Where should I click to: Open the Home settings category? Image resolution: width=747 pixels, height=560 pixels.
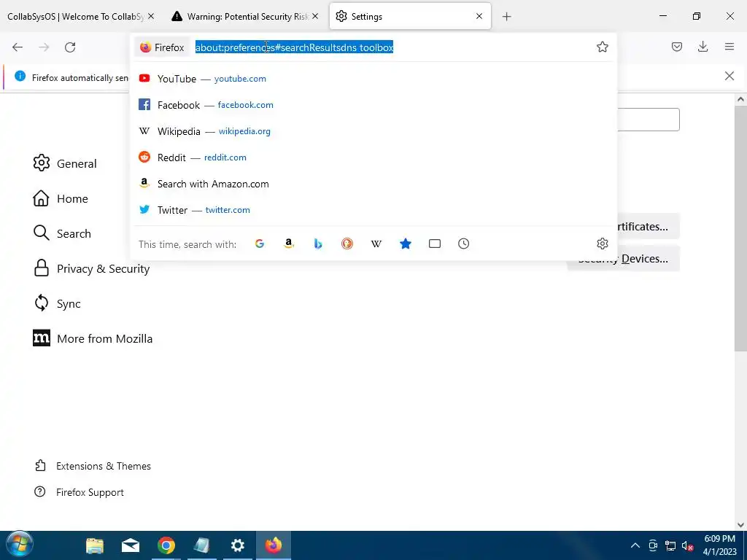click(60, 198)
